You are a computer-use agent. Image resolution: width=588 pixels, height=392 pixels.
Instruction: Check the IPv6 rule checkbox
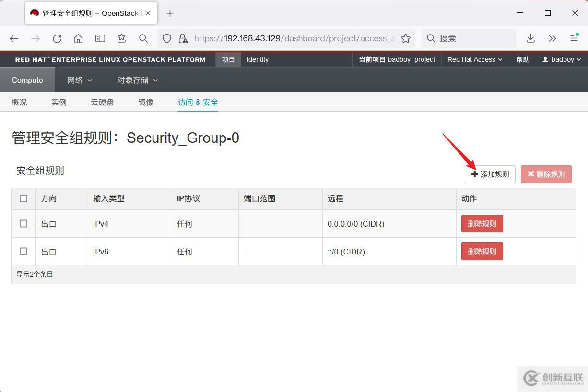(x=24, y=251)
